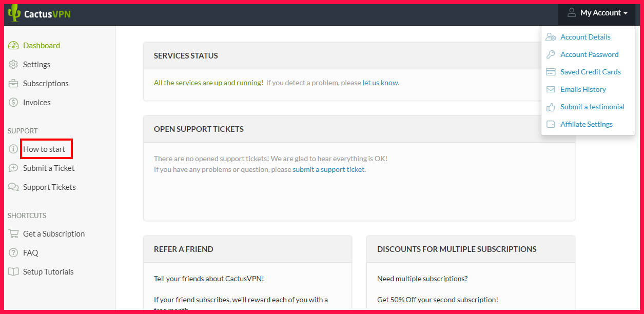Click the REFER A FRIEND heading
This screenshot has width=644, height=314.
coord(184,249)
